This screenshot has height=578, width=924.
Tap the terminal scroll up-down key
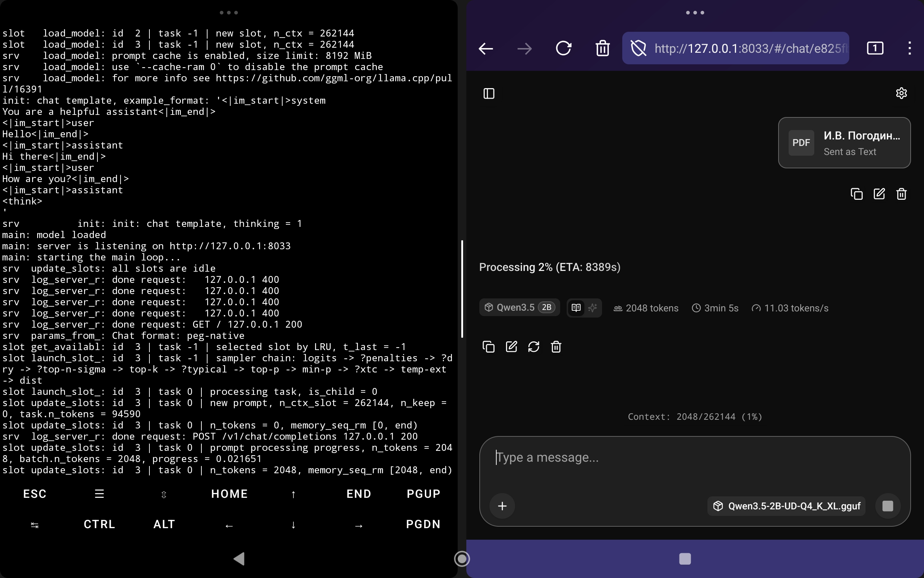[164, 494]
